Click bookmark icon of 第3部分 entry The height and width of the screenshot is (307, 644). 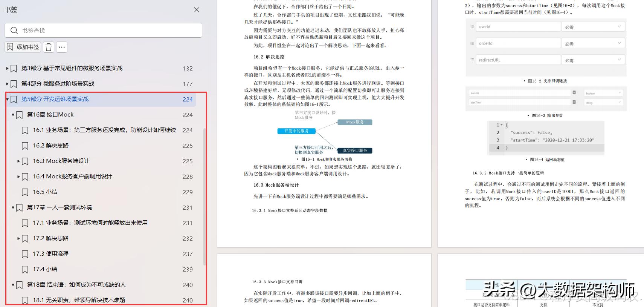coord(14,69)
